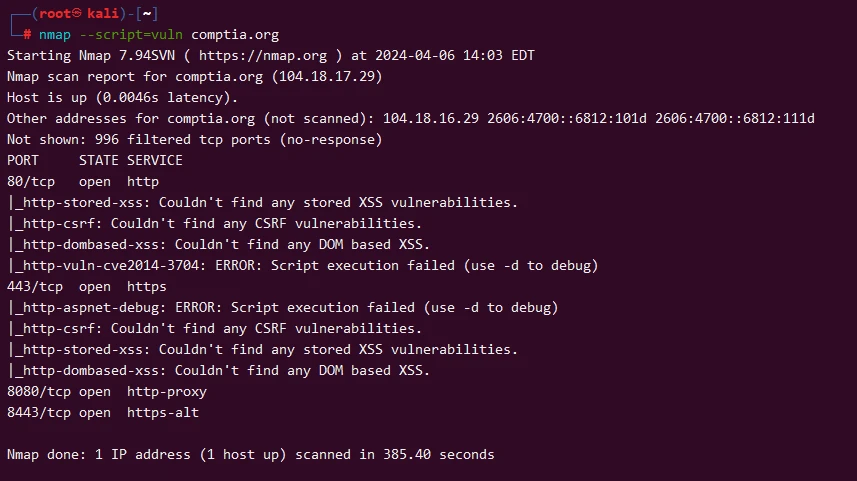
Task: Click the 80/tcp port entry
Action: [x=27, y=181]
